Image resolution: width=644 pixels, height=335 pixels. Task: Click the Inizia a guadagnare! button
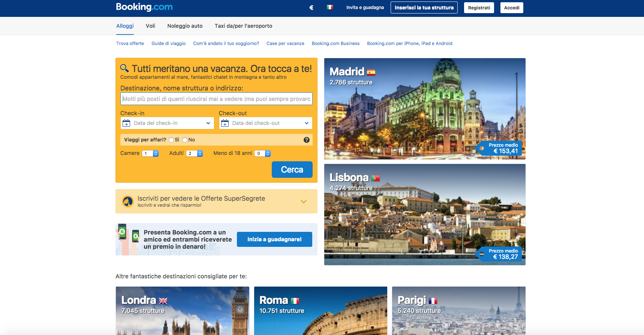point(274,239)
